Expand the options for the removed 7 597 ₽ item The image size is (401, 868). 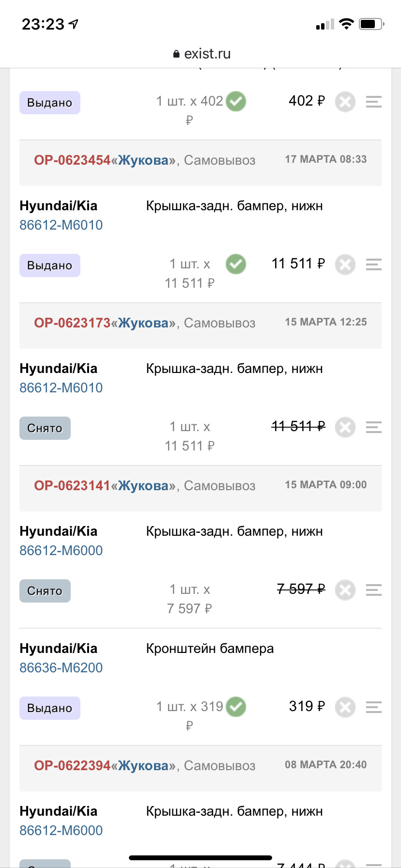(x=373, y=590)
